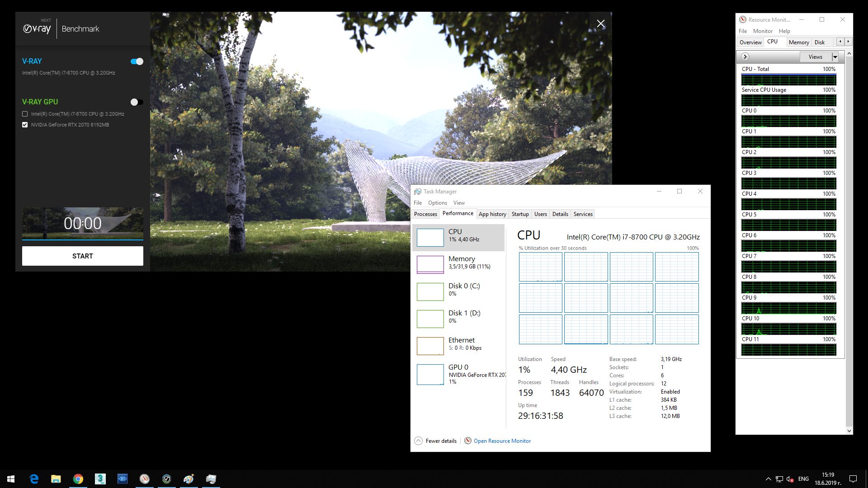Select the Memory item in the Performance sidebar
The width and height of the screenshot is (868, 488).
pos(458,264)
